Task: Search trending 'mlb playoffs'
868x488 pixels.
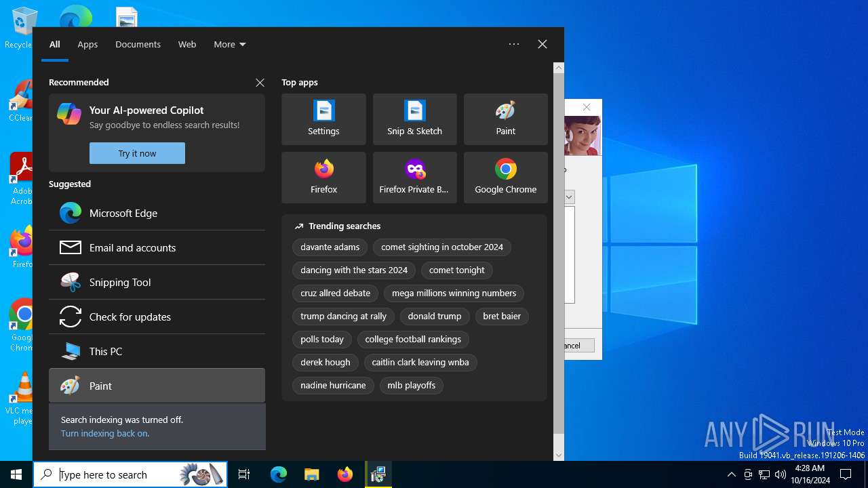Action: pyautogui.click(x=412, y=386)
